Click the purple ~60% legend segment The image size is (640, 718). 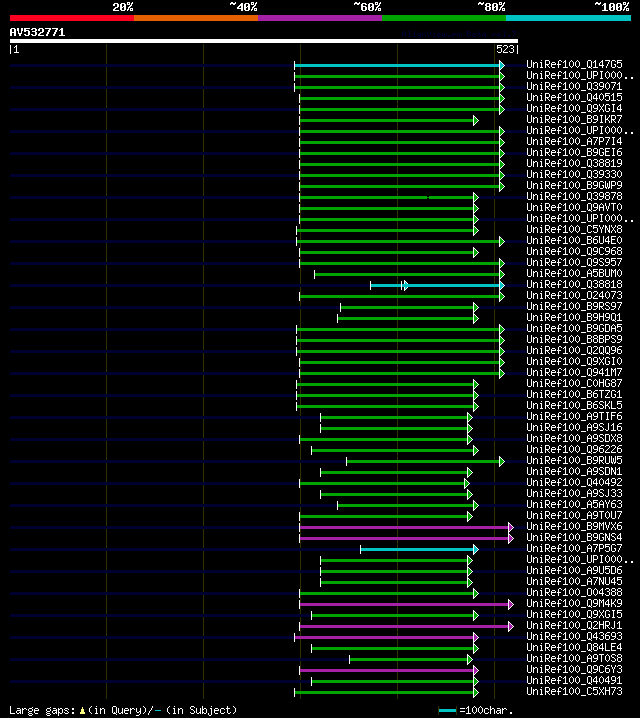tap(320, 18)
